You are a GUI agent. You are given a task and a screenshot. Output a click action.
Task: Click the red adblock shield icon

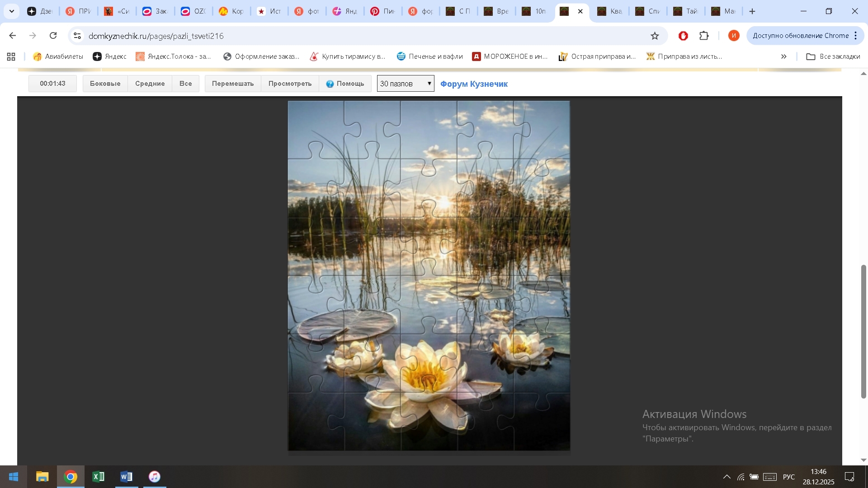[x=683, y=36]
